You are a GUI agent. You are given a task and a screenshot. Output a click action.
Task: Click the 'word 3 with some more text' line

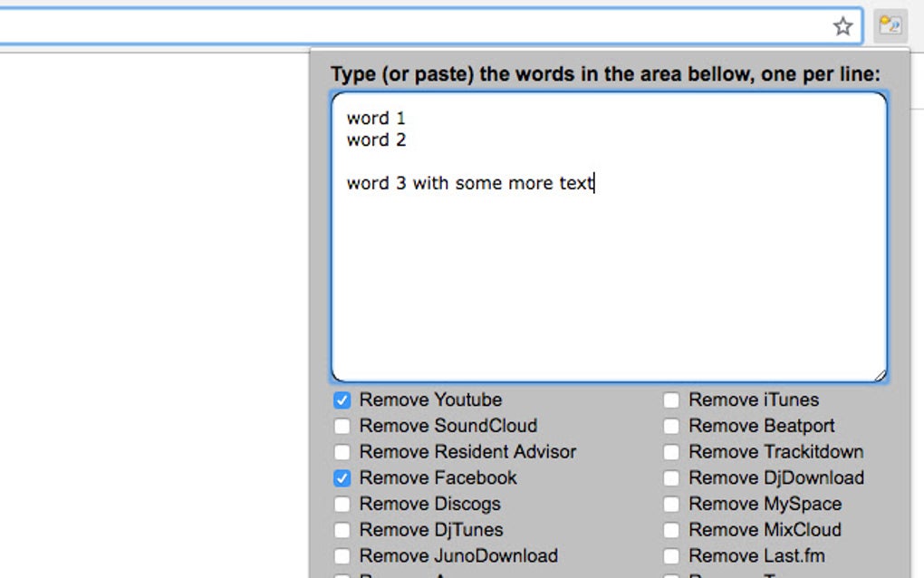tap(470, 183)
